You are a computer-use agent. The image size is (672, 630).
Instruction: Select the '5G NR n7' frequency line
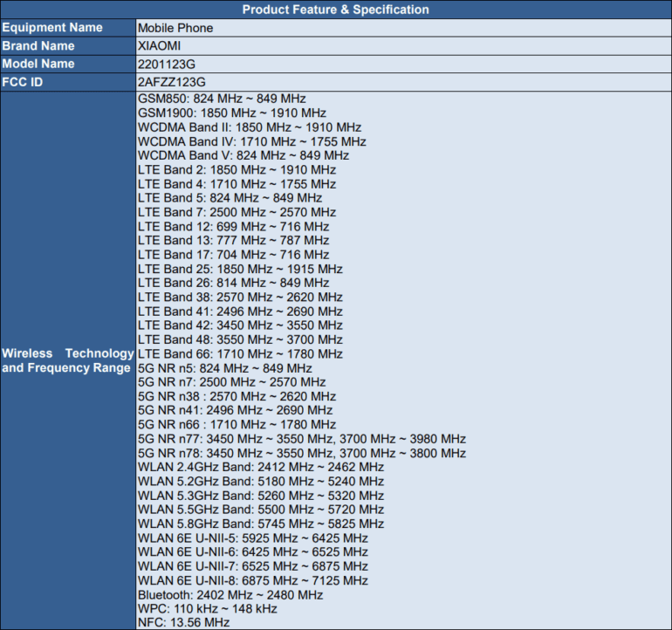click(x=231, y=382)
